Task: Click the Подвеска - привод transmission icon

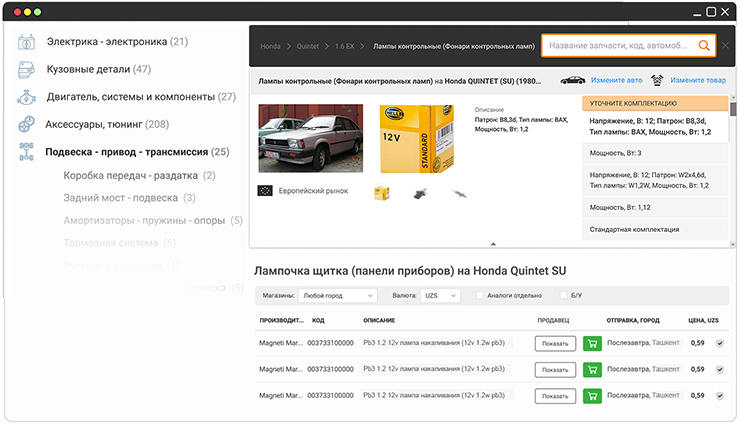Action: pyautogui.click(x=26, y=152)
